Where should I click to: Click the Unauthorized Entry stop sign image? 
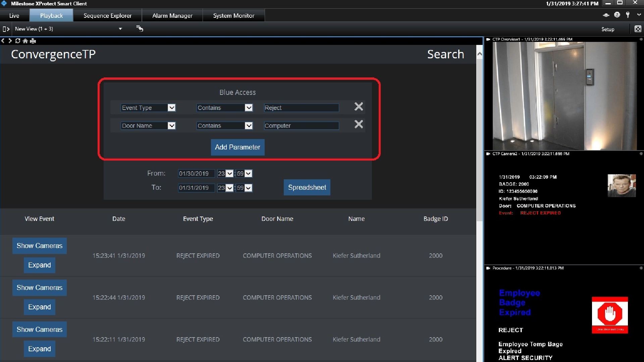pyautogui.click(x=610, y=315)
